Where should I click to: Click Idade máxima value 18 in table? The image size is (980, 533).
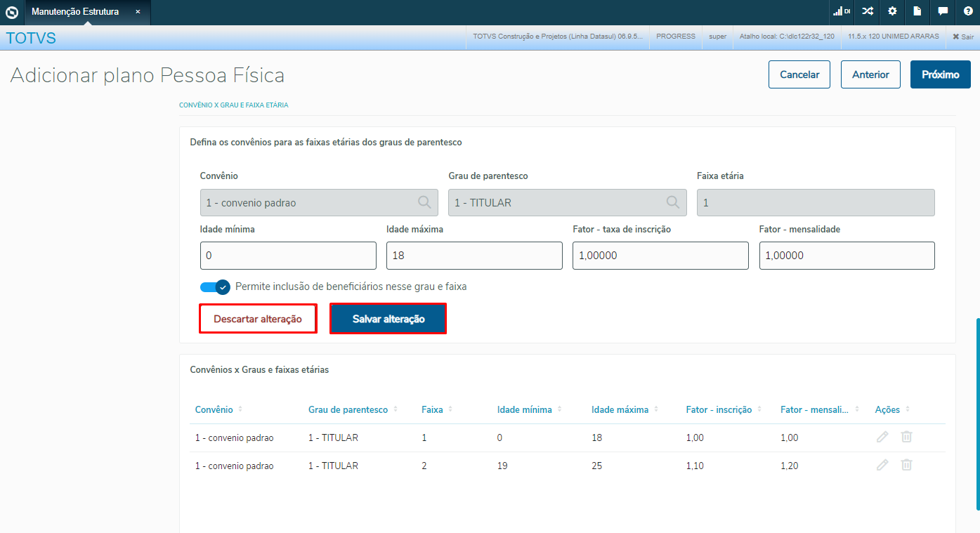(597, 437)
